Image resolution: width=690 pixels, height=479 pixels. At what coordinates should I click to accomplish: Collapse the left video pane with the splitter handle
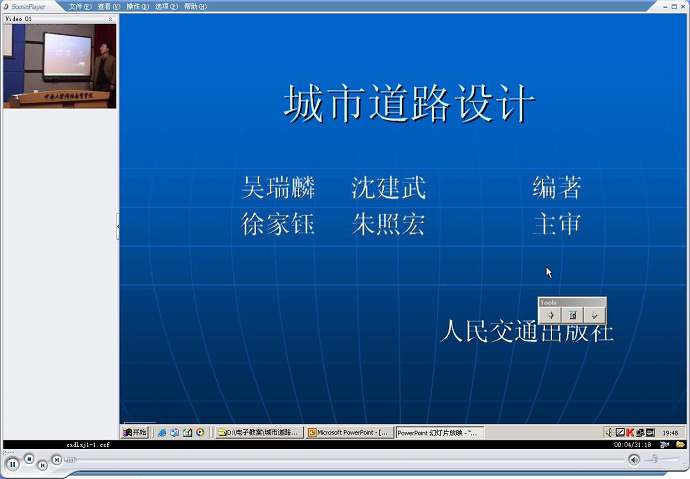[117, 226]
